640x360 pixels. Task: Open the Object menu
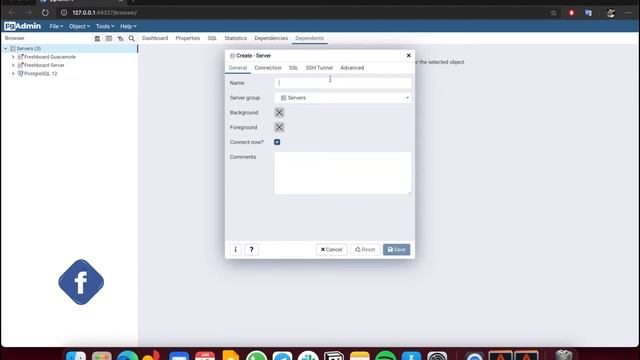(x=79, y=26)
